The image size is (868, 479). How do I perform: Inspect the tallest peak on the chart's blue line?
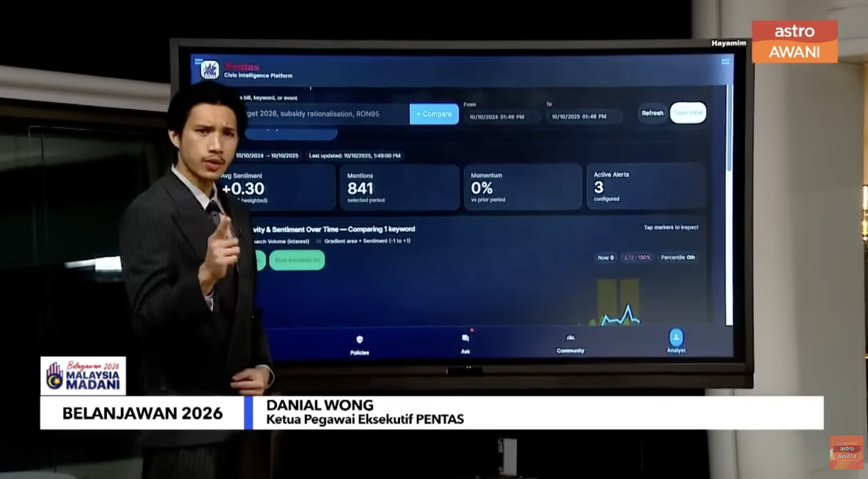628,305
